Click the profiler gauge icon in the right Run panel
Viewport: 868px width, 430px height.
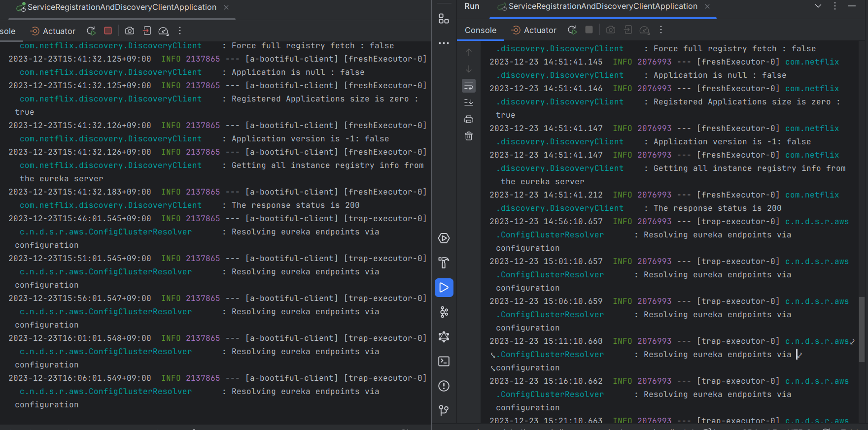tap(644, 30)
